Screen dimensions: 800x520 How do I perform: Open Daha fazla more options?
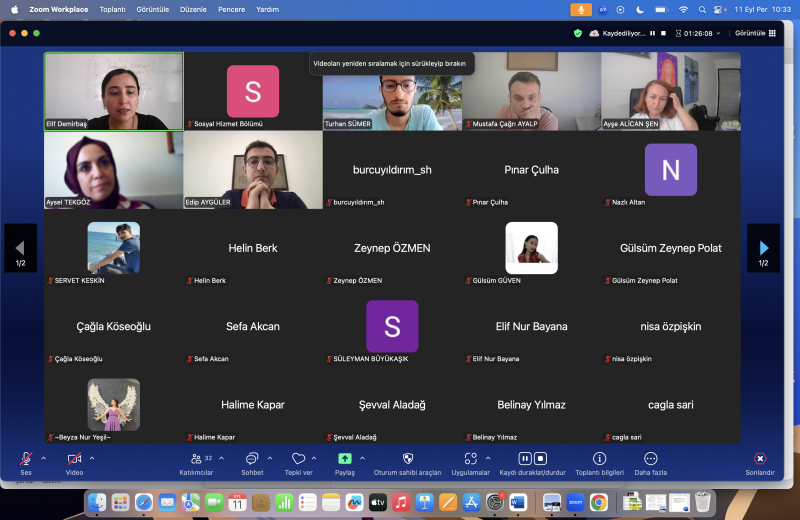(651, 464)
